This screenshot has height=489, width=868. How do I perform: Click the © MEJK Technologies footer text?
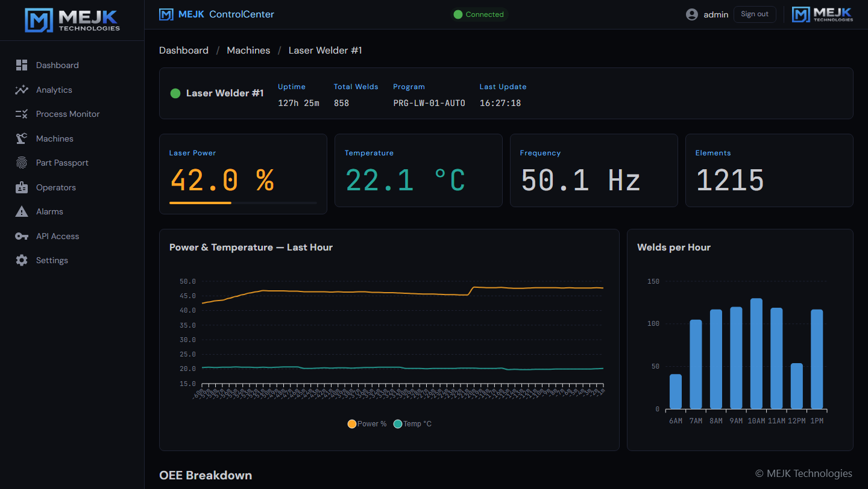click(804, 473)
